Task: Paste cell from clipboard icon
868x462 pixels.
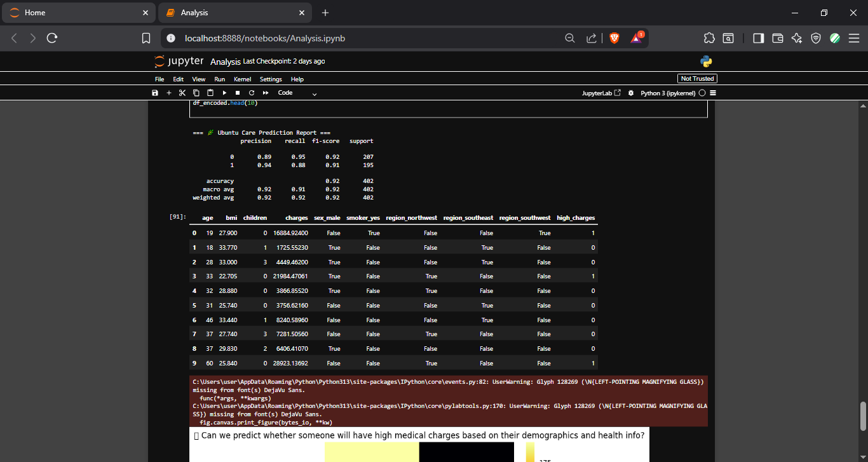Action: click(x=210, y=93)
